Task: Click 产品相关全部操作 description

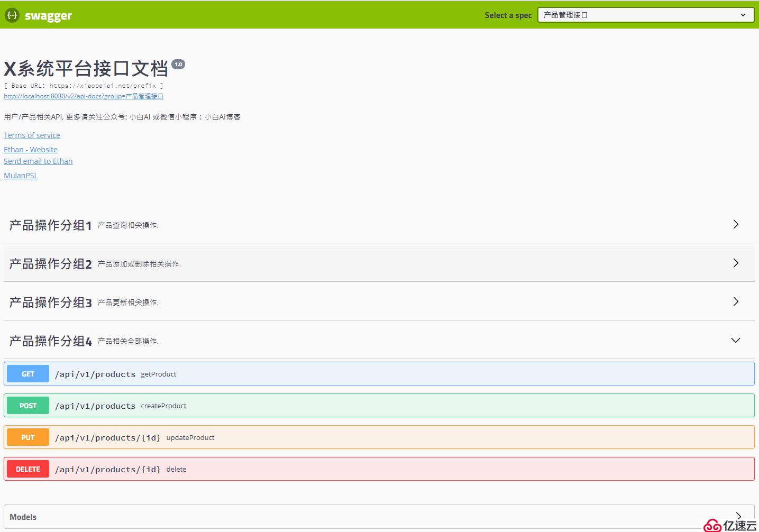Action: (128, 341)
